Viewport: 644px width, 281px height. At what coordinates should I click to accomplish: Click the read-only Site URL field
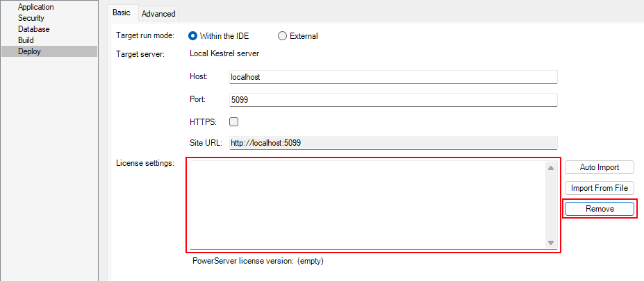[x=393, y=143]
